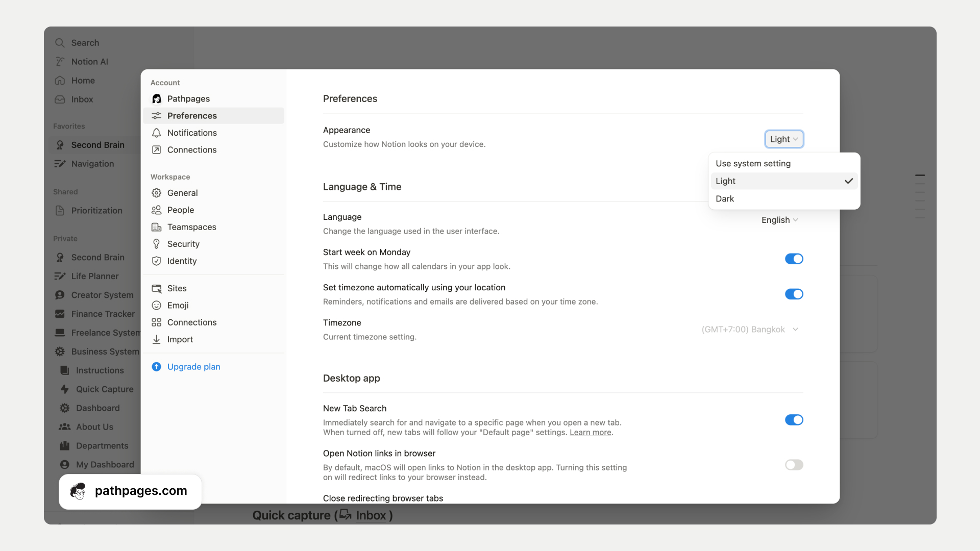
Task: Click the Learn more link
Action: click(590, 433)
